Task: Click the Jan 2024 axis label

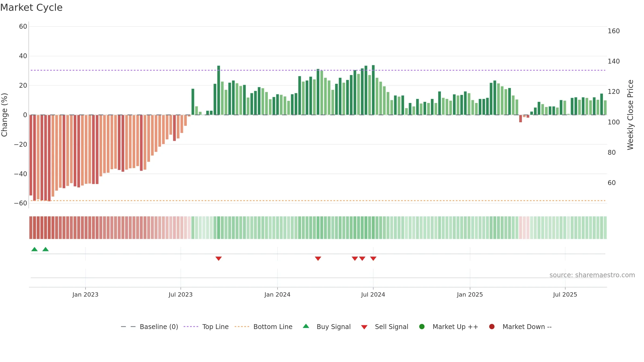Action: (x=277, y=294)
